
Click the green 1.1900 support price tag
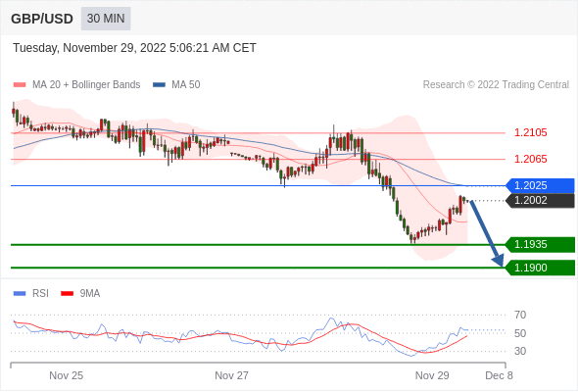pyautogui.click(x=540, y=268)
